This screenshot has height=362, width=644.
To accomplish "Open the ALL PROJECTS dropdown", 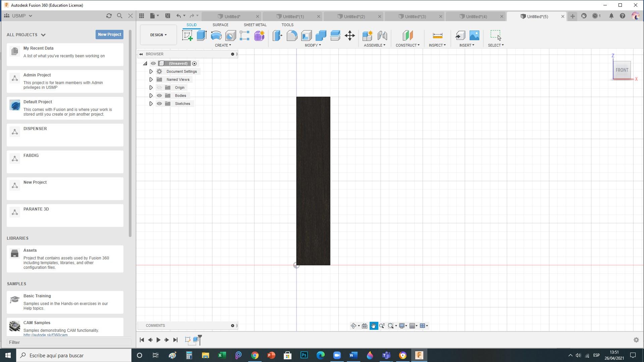I will pyautogui.click(x=26, y=35).
